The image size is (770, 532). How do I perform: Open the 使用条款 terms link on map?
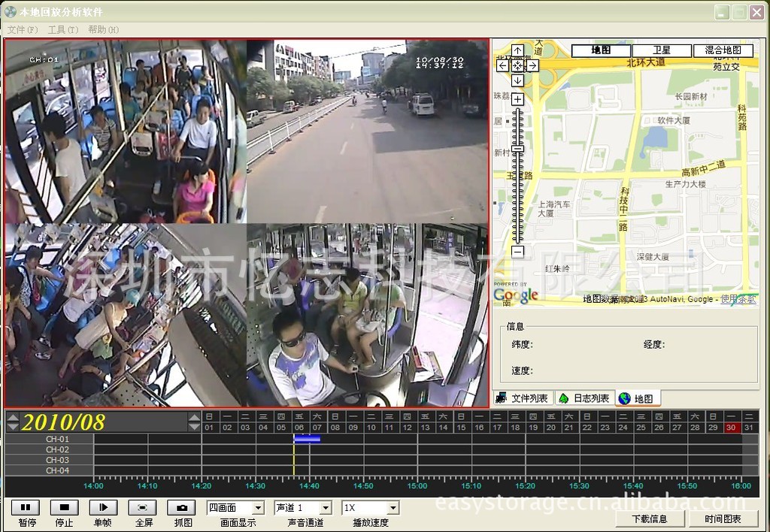tap(738, 299)
